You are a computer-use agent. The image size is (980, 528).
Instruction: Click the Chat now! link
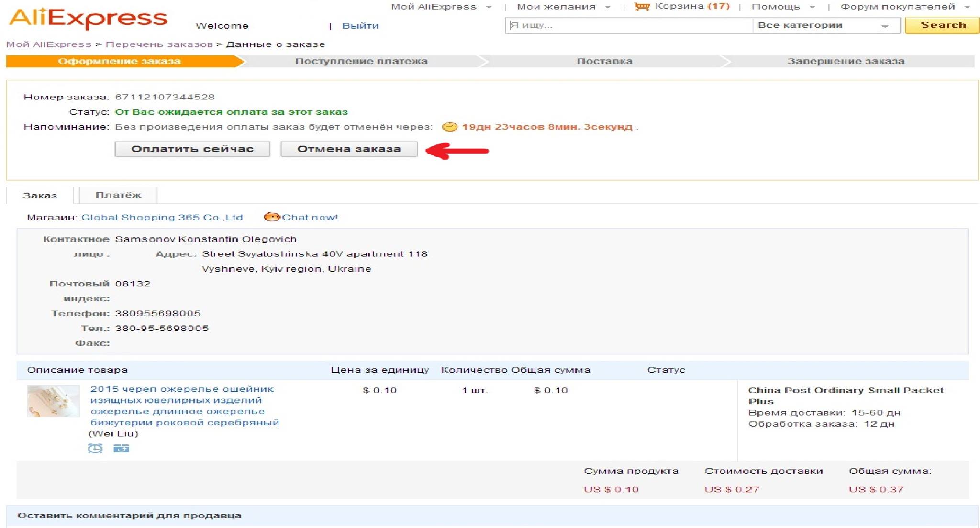click(310, 217)
